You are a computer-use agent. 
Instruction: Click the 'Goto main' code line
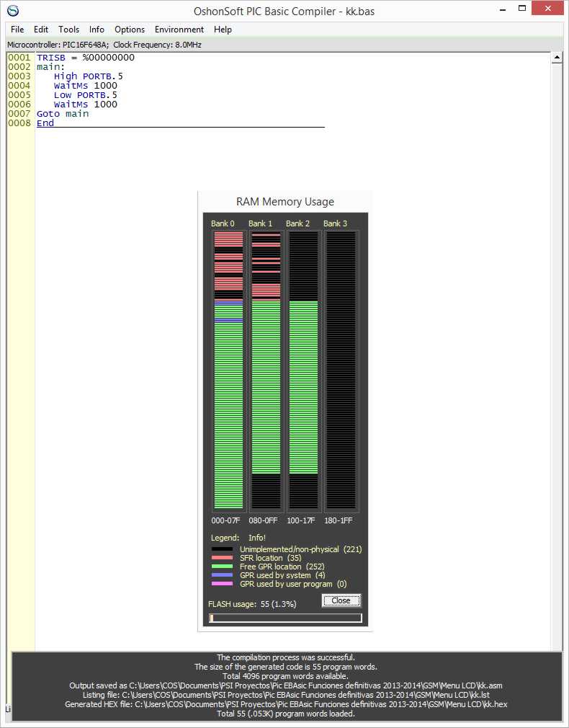tap(63, 114)
